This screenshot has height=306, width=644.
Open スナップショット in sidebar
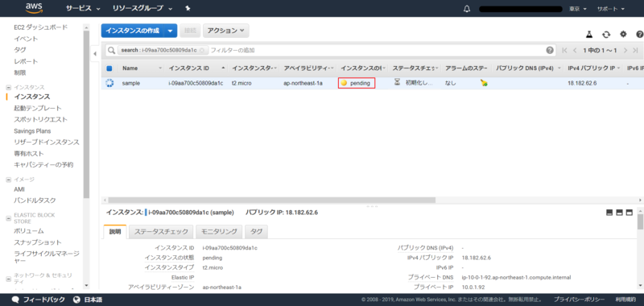click(37, 242)
